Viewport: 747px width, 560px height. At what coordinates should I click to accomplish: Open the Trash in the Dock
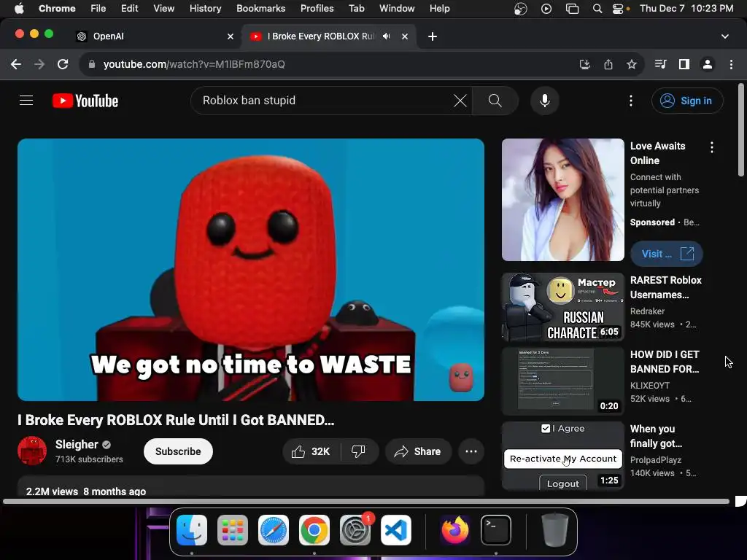(x=555, y=530)
